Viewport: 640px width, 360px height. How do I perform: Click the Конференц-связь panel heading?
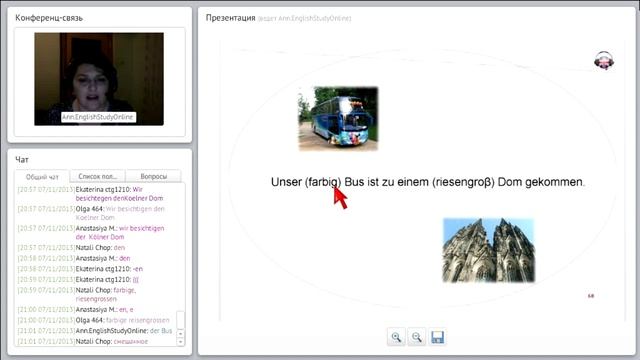tap(49, 18)
